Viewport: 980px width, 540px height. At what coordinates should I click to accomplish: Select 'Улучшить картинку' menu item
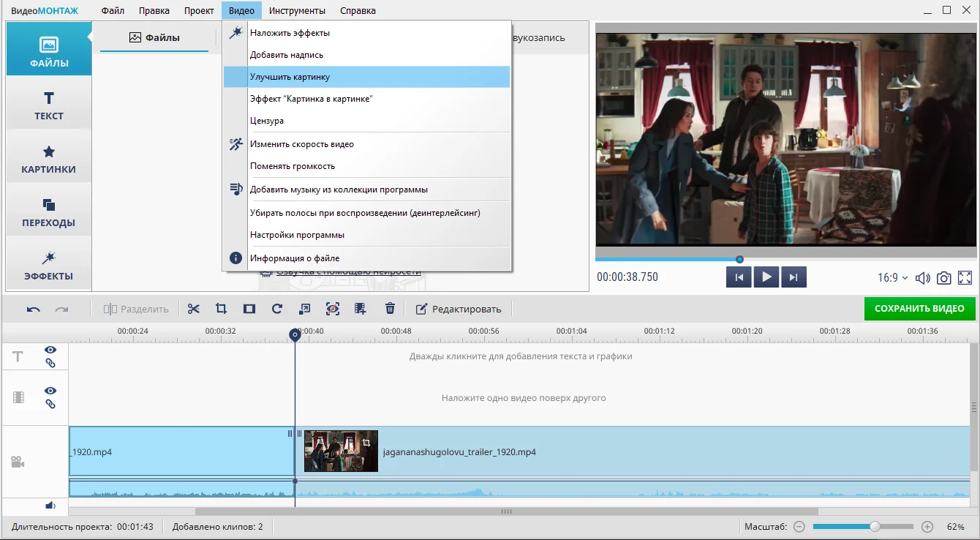tap(290, 77)
